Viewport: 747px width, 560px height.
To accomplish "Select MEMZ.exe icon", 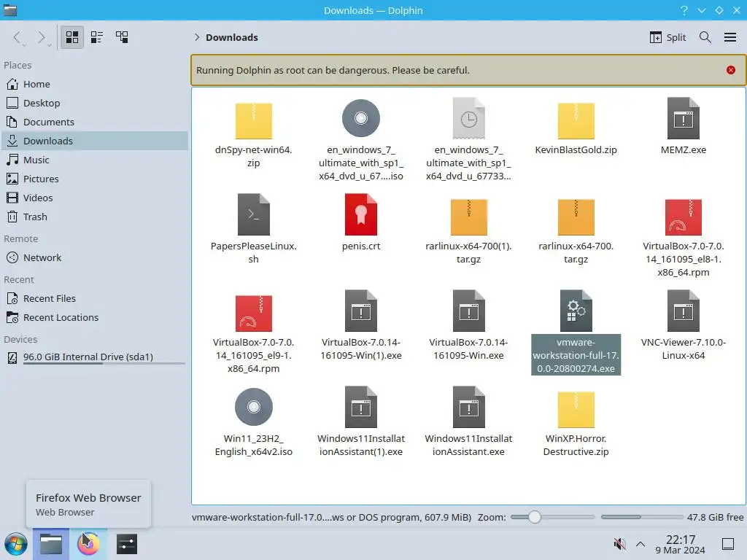I will [x=683, y=118].
